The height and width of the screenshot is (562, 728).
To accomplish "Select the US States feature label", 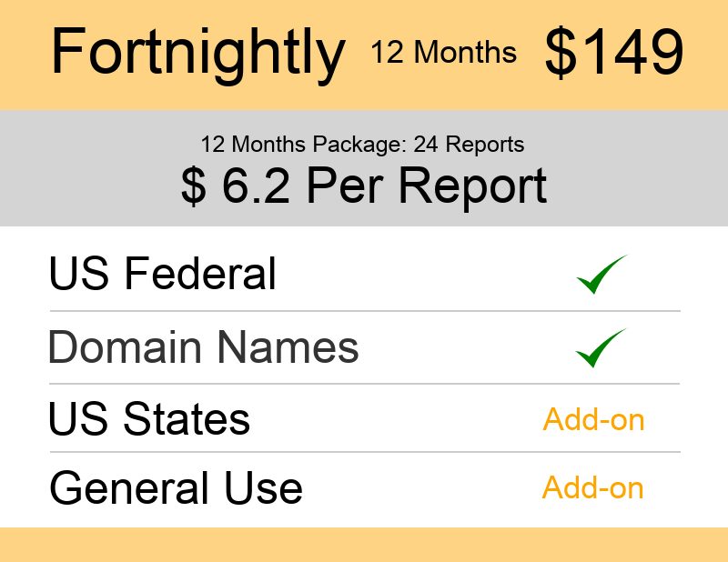I will [149, 419].
